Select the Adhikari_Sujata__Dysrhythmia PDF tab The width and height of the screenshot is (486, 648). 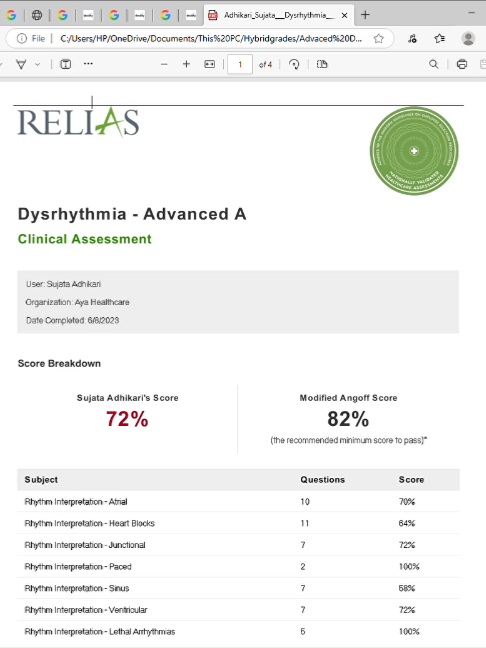coord(279,15)
